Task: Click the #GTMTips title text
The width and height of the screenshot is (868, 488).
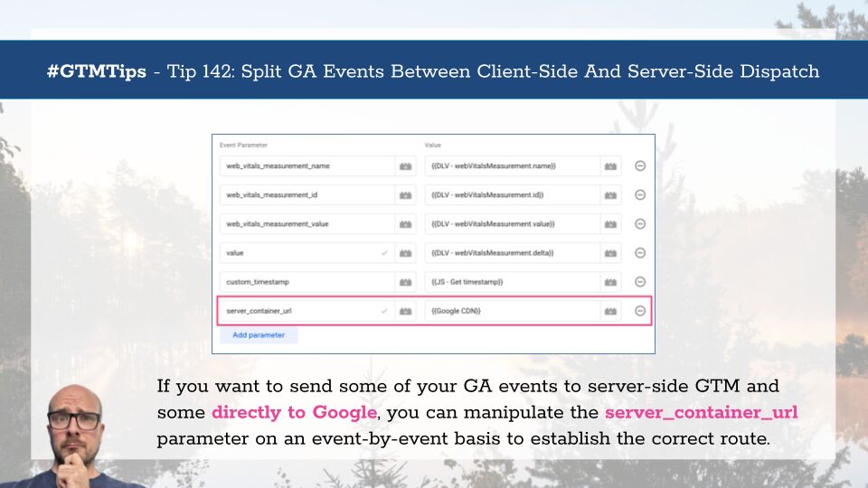Action: pyautogui.click(x=97, y=71)
